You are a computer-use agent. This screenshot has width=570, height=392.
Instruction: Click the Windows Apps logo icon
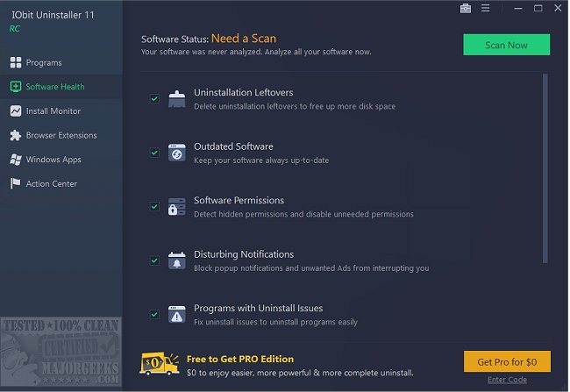(16, 160)
